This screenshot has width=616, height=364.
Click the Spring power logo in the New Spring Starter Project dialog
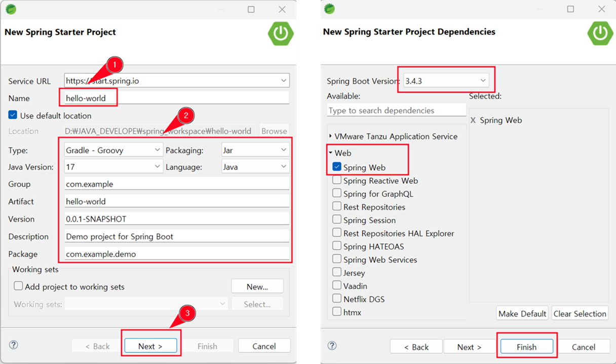point(281,34)
